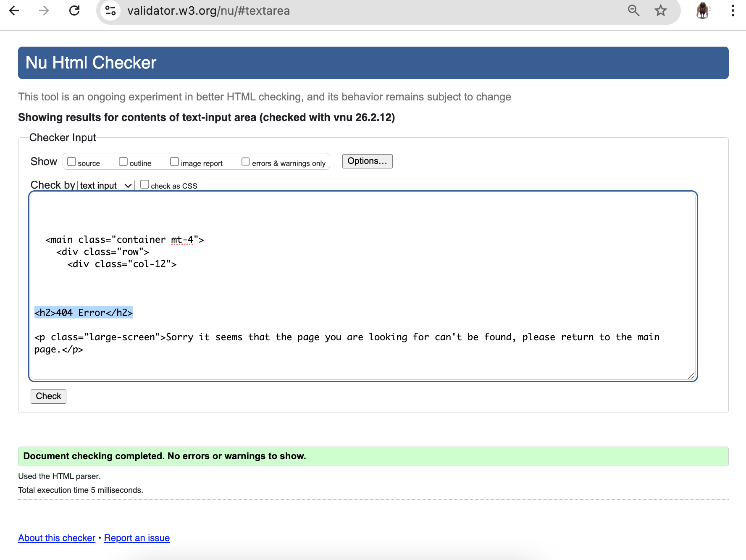The width and height of the screenshot is (746, 560).
Task: Toggle the outline checkbox
Action: tap(123, 161)
